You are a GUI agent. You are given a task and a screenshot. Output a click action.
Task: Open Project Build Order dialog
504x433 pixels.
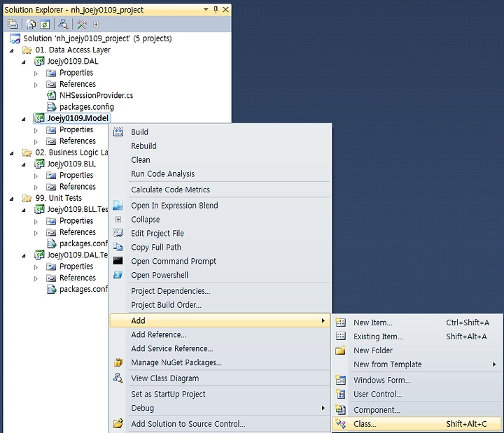pos(220,305)
